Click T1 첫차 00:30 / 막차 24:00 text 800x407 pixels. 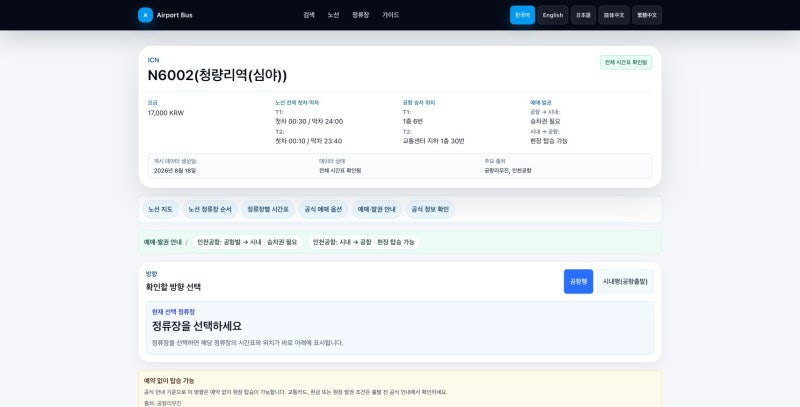(309, 122)
